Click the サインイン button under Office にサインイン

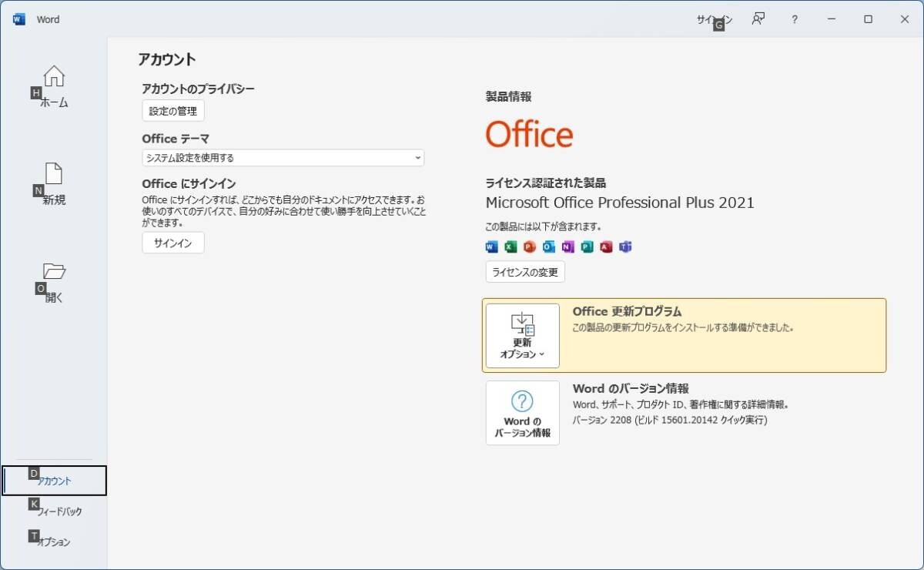coord(173,243)
